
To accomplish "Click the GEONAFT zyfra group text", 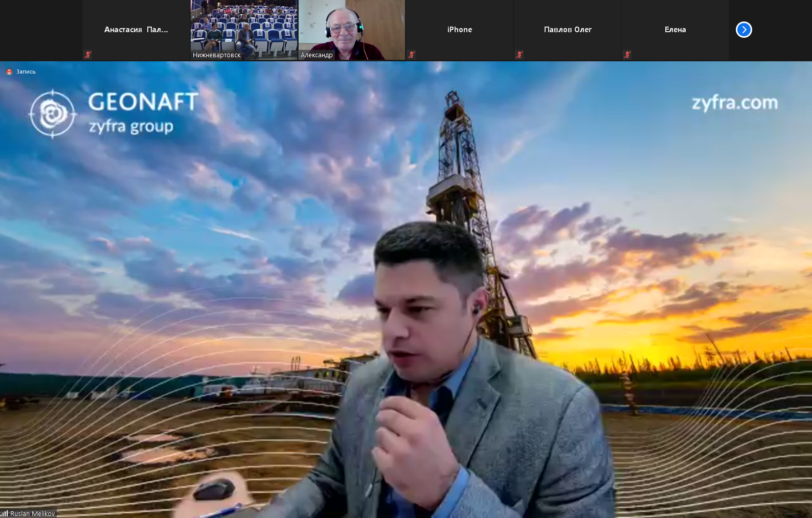I will pyautogui.click(x=142, y=113).
